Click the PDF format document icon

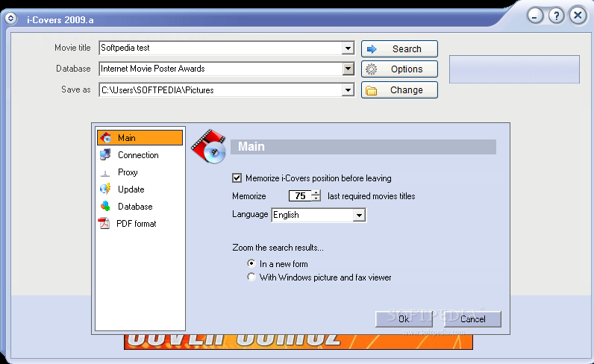click(104, 223)
